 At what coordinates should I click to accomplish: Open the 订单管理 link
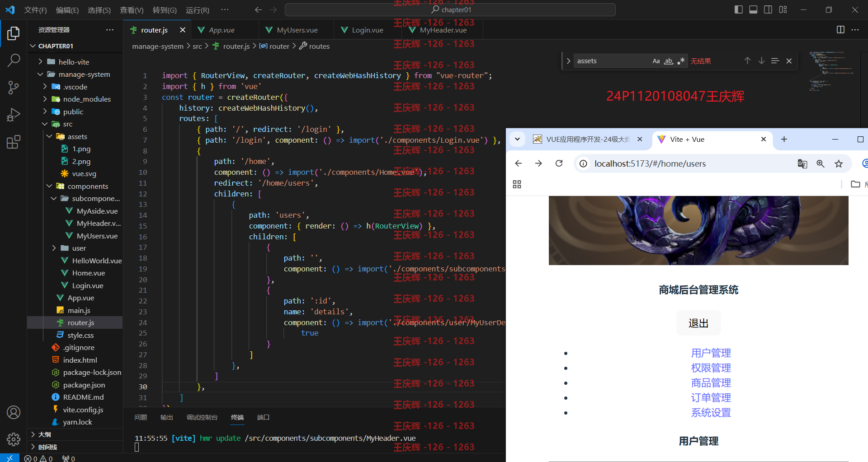(711, 398)
